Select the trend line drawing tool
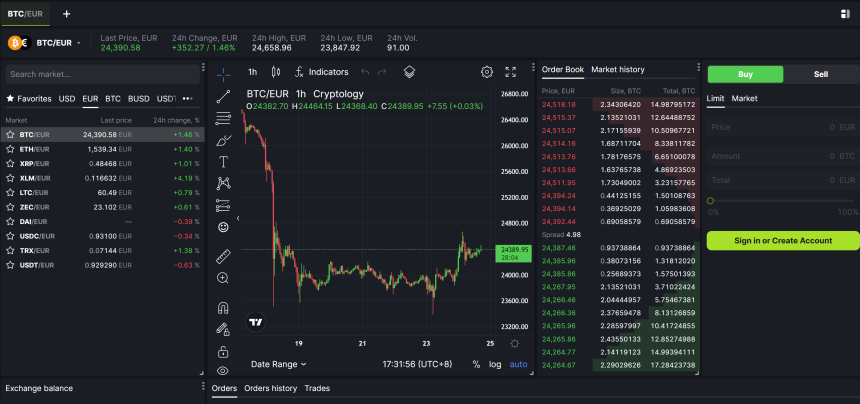This screenshot has width=860, height=404. point(223,96)
